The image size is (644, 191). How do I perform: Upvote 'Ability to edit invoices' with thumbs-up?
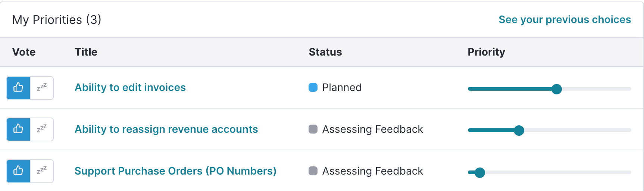pyautogui.click(x=18, y=88)
